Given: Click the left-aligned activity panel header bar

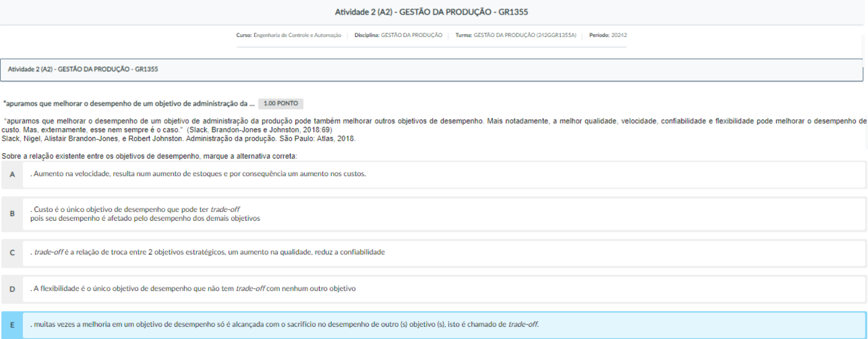Looking at the screenshot, I should (431, 70).
